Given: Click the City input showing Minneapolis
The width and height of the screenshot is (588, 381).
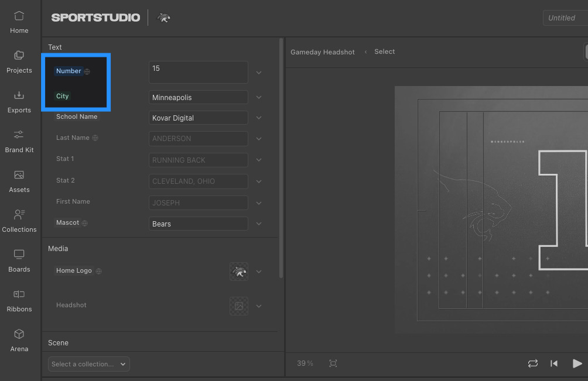Looking at the screenshot, I should pyautogui.click(x=199, y=97).
